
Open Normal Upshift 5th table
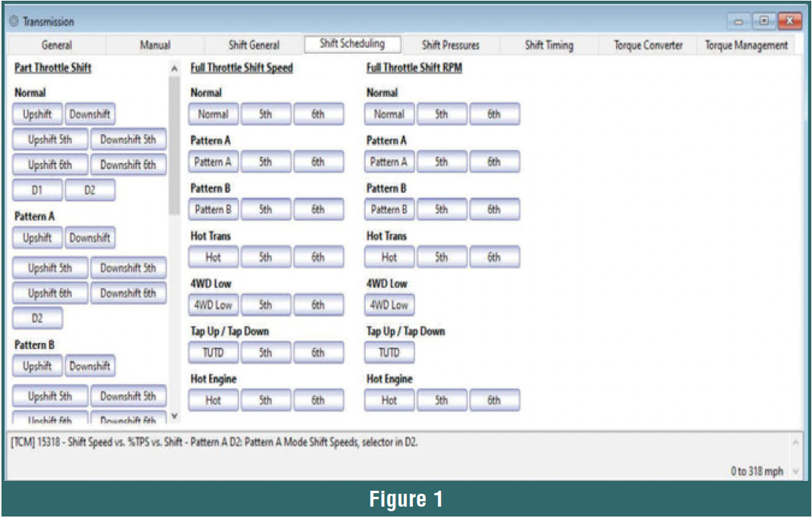50,139
